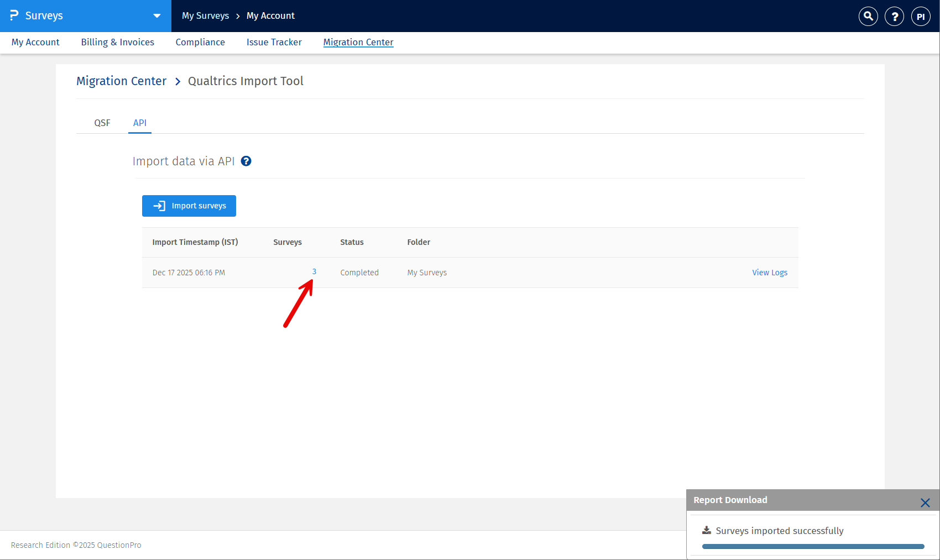Open the My Account tab
940x560 pixels.
[x=35, y=42]
